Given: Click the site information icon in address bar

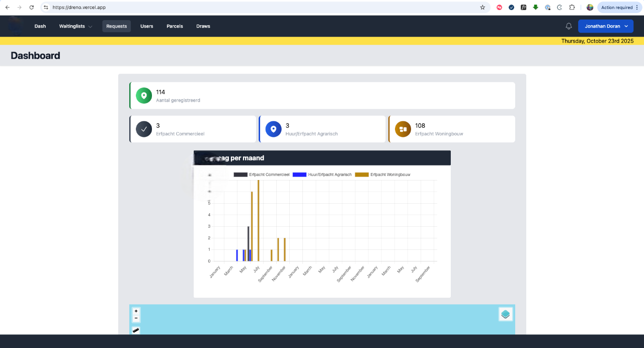Looking at the screenshot, I should point(46,8).
